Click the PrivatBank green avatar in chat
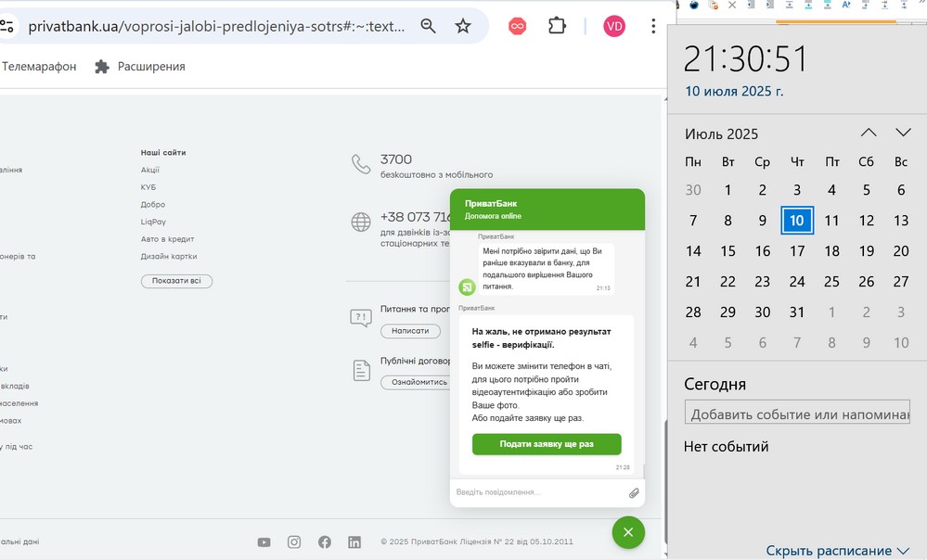 coord(467,287)
